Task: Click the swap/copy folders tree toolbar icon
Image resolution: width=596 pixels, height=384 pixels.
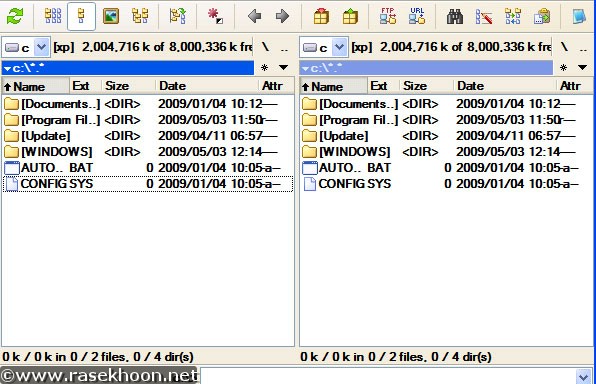Action: point(178,16)
